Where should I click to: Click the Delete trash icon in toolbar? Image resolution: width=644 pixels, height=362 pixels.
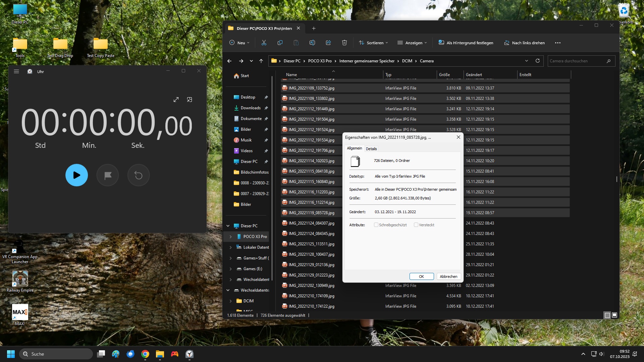click(x=344, y=43)
